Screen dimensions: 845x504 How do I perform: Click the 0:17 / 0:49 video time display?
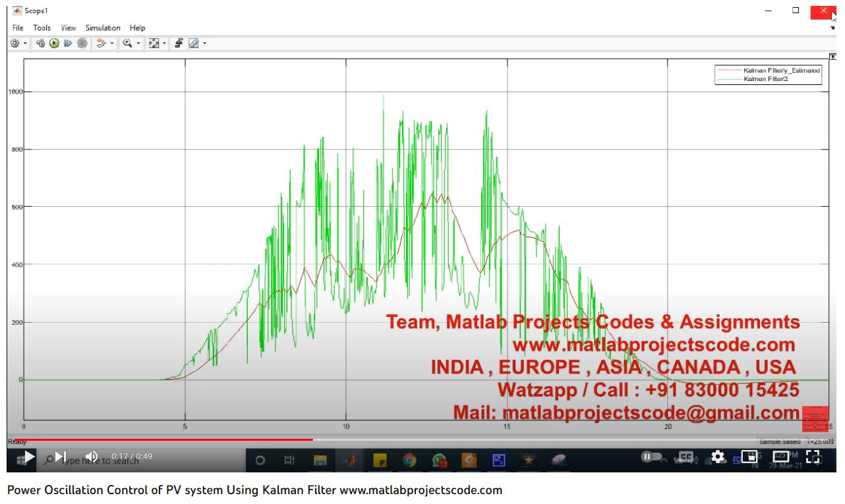tap(132, 456)
